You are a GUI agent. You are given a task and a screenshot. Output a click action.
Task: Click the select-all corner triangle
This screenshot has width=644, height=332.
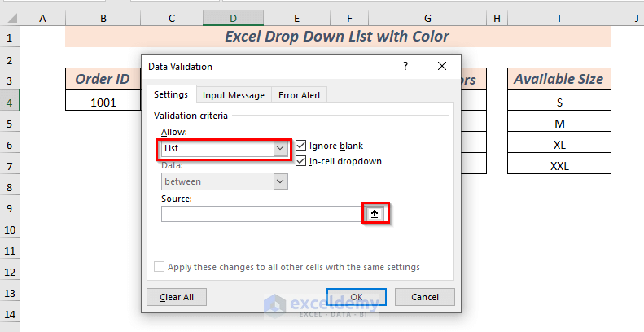[x=10, y=17]
